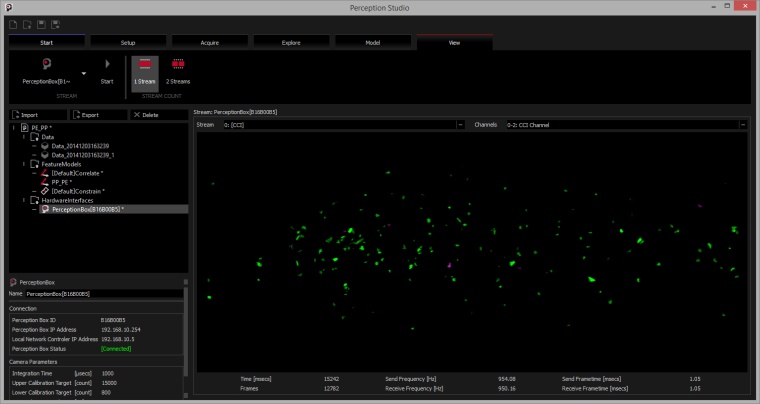The image size is (760, 404).
Task: Open PerceptionBox stream source dropdown arrow
Action: (84, 73)
